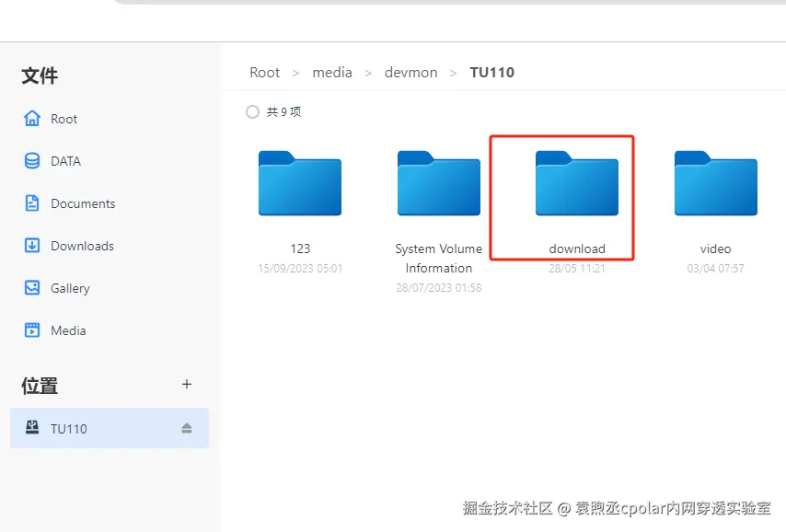Eject the TU110 drive
The width and height of the screenshot is (786, 532).
pos(187,428)
